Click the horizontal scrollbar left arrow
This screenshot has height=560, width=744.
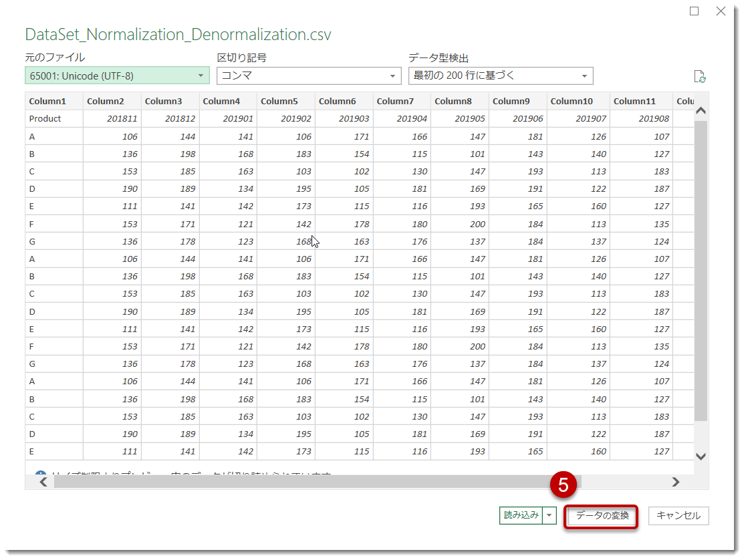tap(43, 482)
